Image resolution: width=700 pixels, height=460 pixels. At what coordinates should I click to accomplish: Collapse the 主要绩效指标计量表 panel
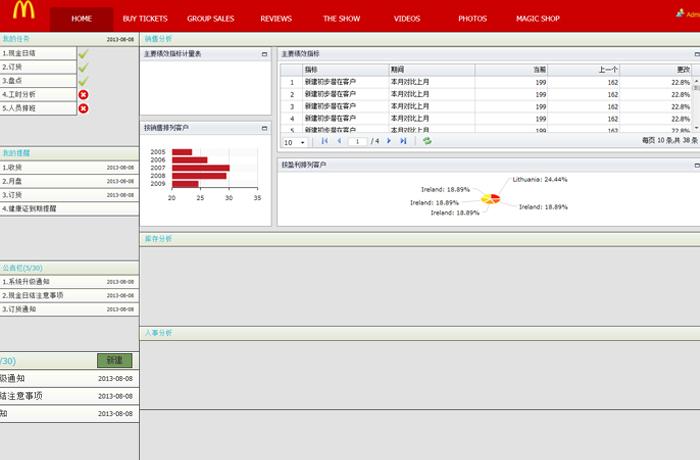[x=264, y=54]
